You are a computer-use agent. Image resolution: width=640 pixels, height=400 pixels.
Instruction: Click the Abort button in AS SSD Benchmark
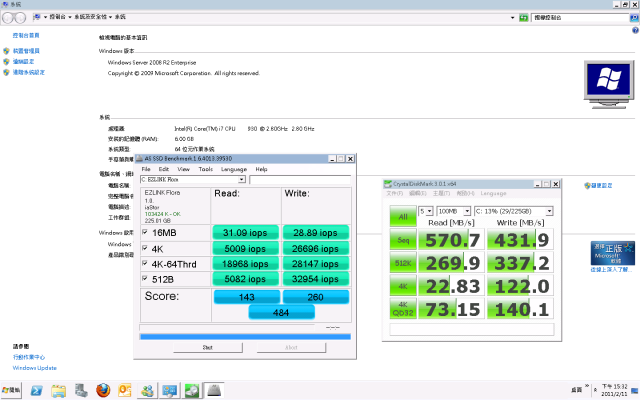(x=291, y=347)
